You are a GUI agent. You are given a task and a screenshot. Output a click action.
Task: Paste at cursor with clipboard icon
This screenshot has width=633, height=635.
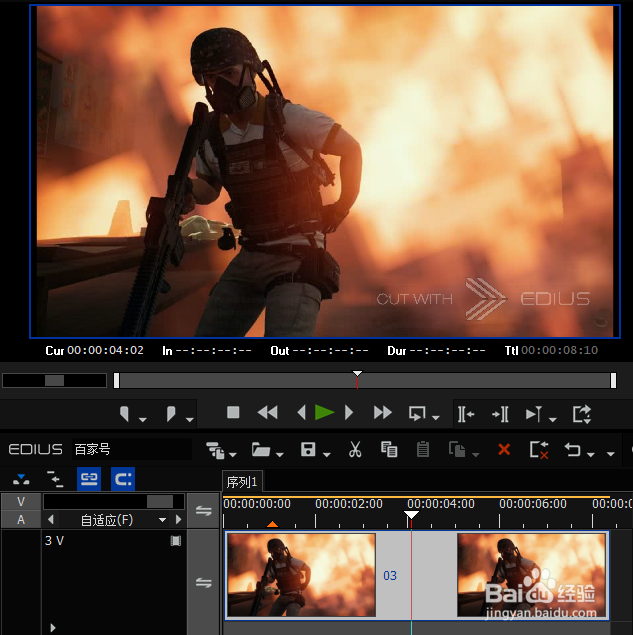click(x=423, y=450)
